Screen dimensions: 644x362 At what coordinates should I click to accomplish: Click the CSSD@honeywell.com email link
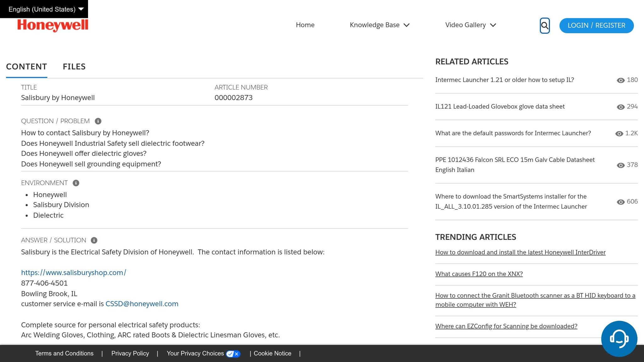[142, 304]
